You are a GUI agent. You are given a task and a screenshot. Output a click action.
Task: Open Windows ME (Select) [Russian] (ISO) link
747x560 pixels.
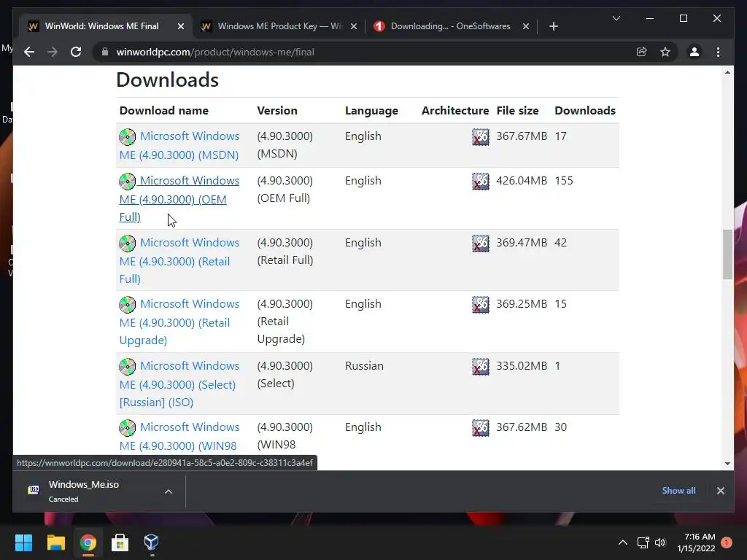tap(179, 384)
